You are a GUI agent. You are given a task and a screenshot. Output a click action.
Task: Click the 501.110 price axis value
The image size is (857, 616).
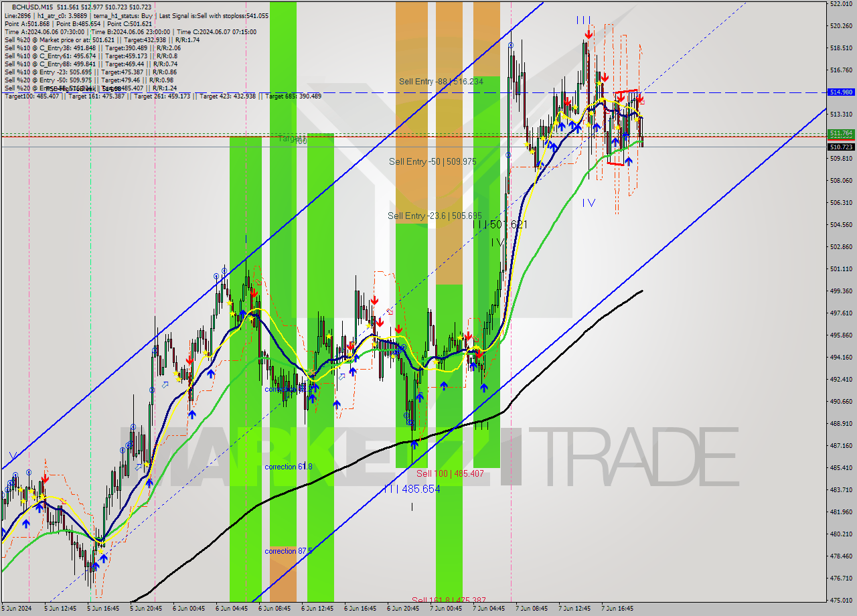(841, 269)
